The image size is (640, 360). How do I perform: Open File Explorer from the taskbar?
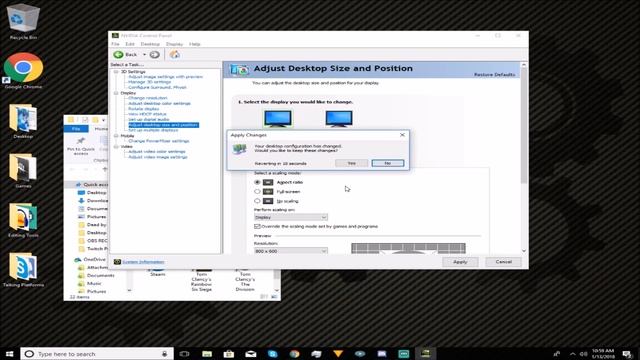(x=207, y=353)
